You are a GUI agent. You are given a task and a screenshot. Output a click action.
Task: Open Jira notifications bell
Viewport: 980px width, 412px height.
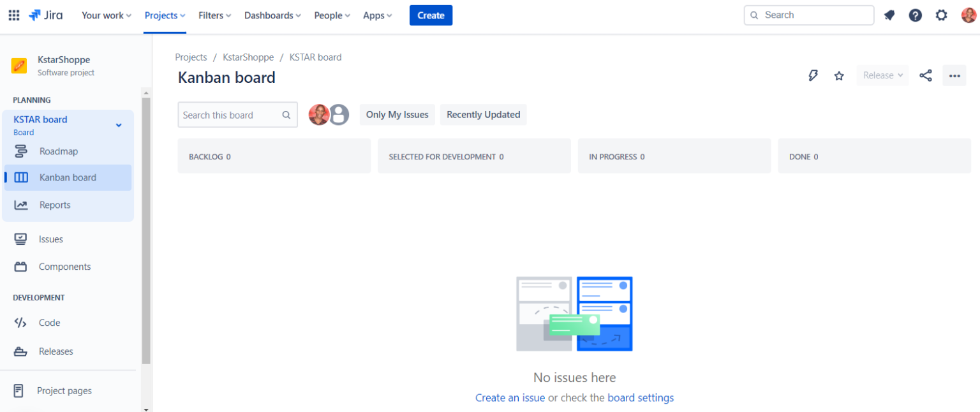tap(889, 15)
